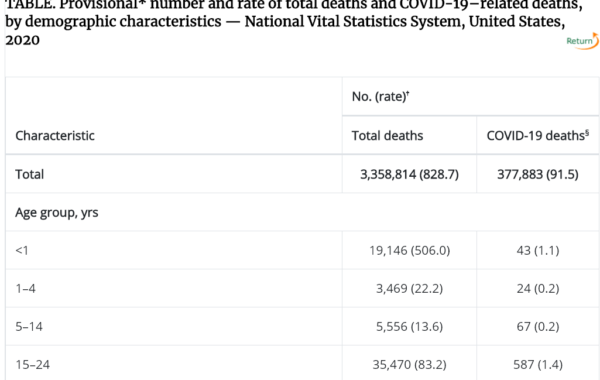
Task: Click the Return link icon
Action: 582,41
